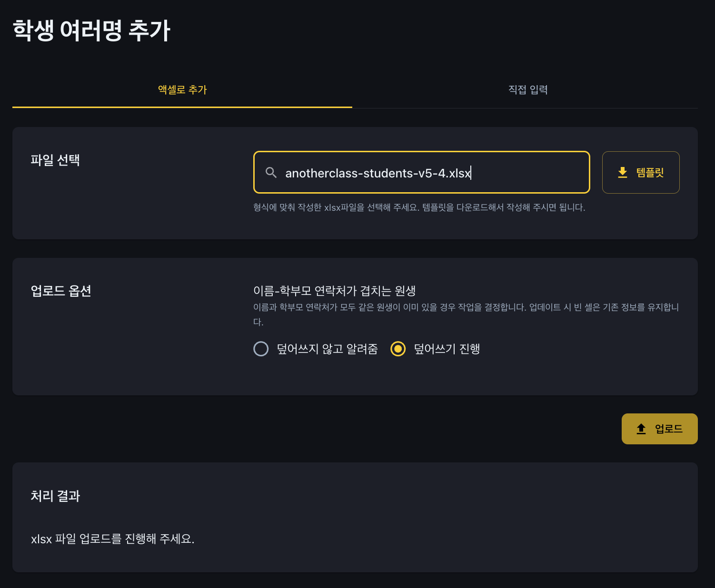Select the 덮어쓰지 않고 알려줌 radio button
Image resolution: width=715 pixels, height=588 pixels.
click(261, 349)
